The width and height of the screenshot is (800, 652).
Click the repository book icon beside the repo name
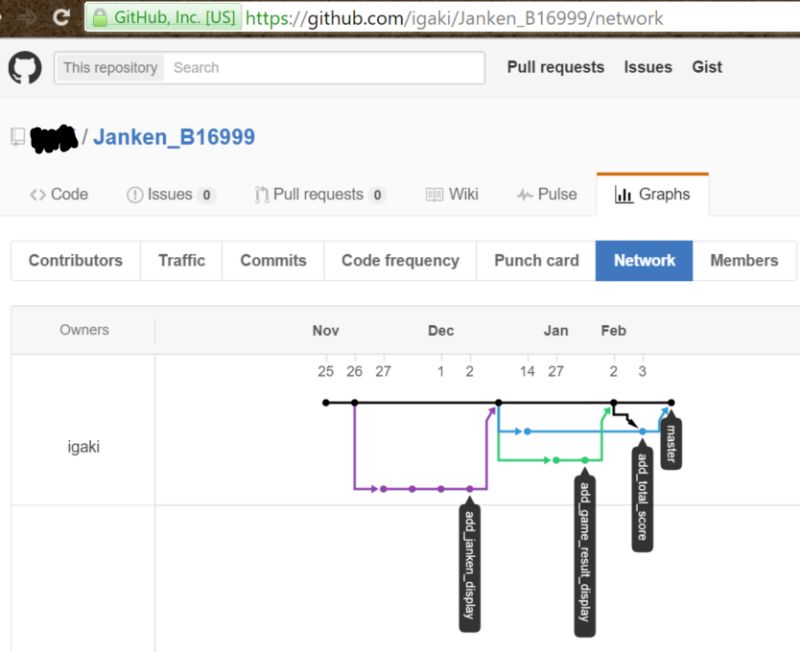pos(16,136)
